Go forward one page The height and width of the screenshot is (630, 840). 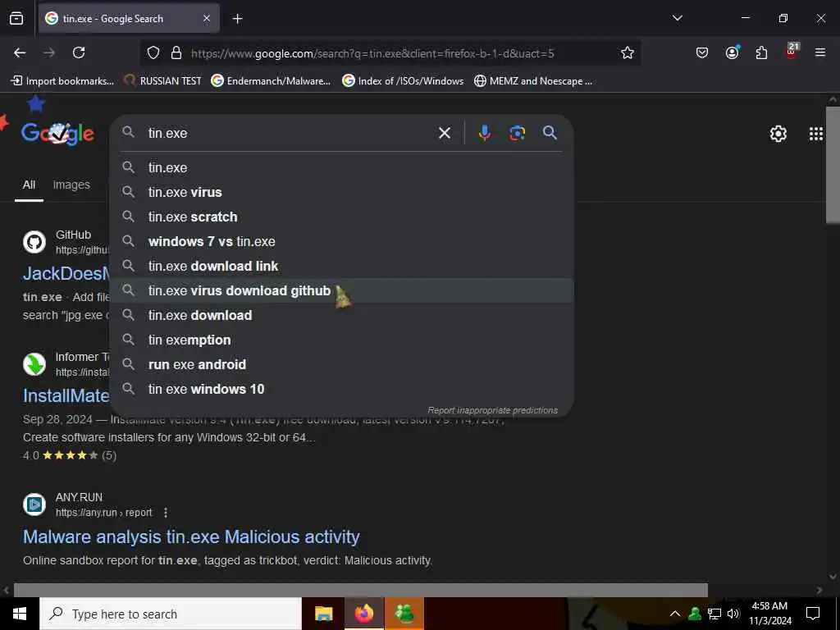click(49, 52)
